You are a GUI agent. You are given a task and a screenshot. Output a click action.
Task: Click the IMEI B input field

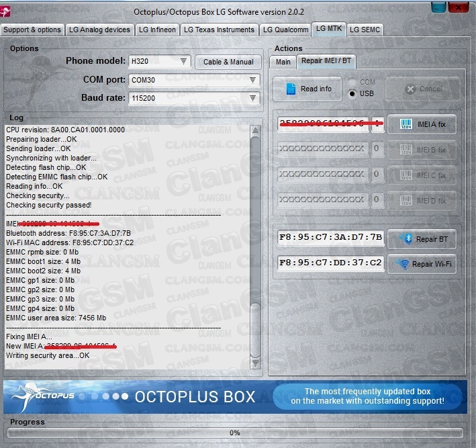[323, 149]
